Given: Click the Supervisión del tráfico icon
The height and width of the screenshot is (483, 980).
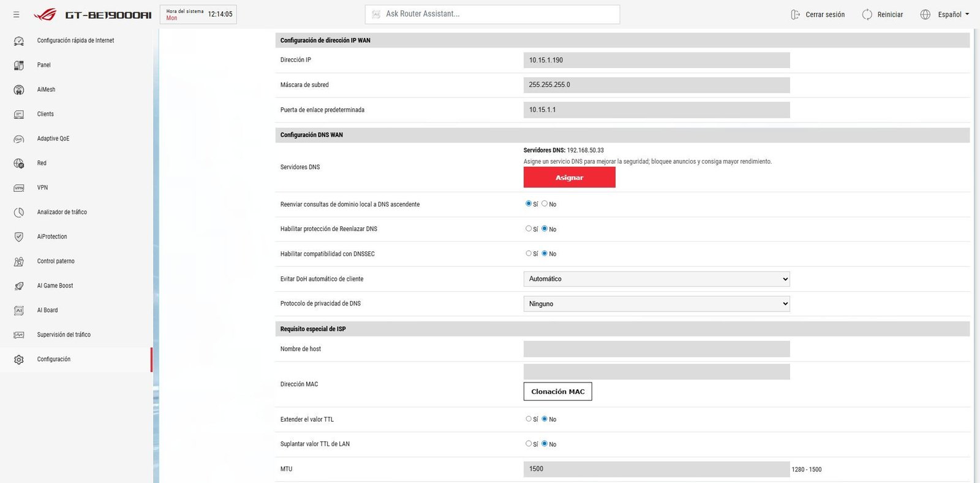Looking at the screenshot, I should (x=19, y=335).
